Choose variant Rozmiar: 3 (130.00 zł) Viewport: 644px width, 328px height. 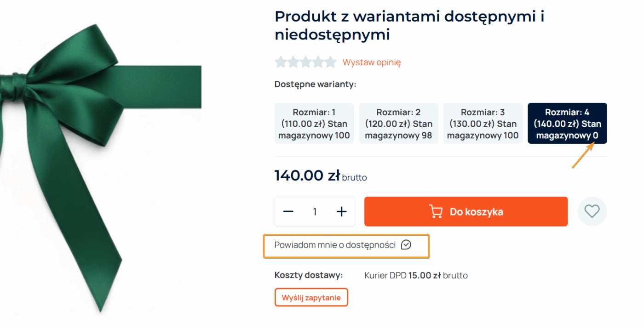(483, 124)
